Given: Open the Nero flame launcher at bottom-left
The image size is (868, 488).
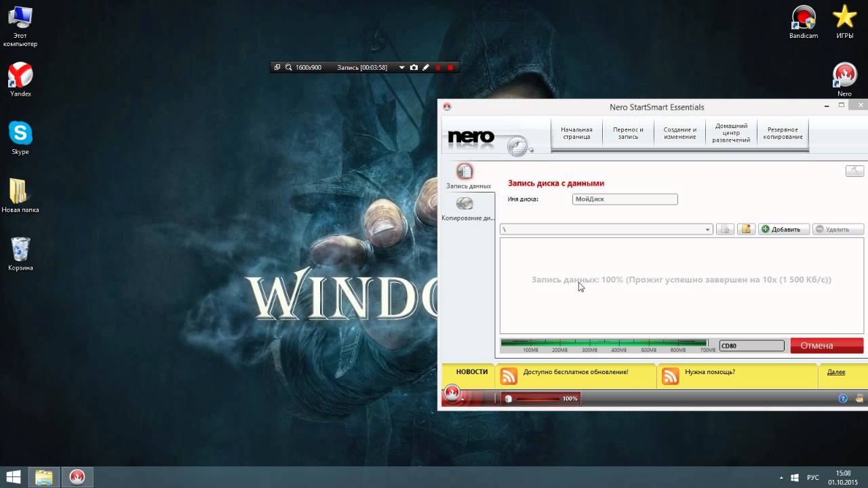Looking at the screenshot, I should coord(452,392).
